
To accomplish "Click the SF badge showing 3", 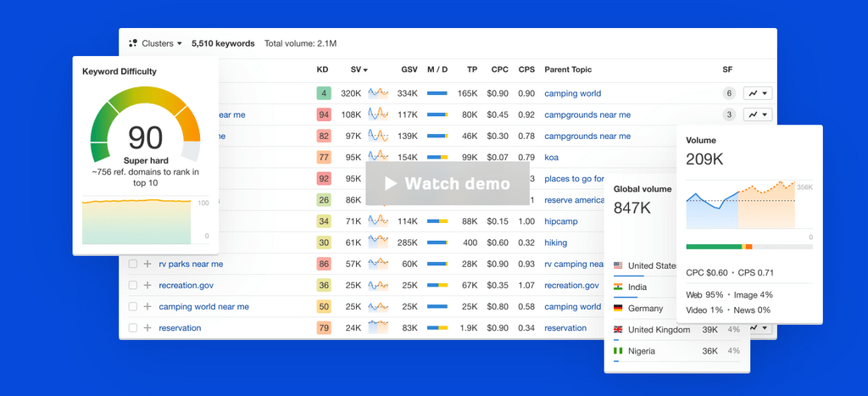I will click(x=729, y=114).
